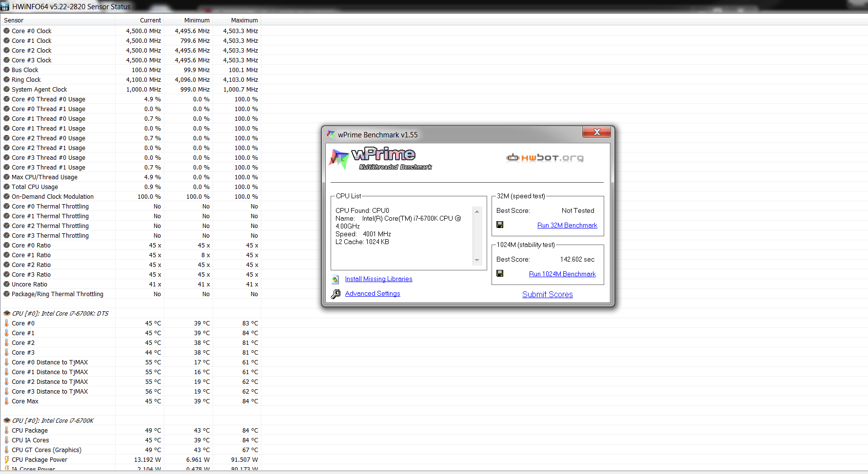868x474 pixels.
Task: Click the Minimum column header
Action: tap(188, 20)
